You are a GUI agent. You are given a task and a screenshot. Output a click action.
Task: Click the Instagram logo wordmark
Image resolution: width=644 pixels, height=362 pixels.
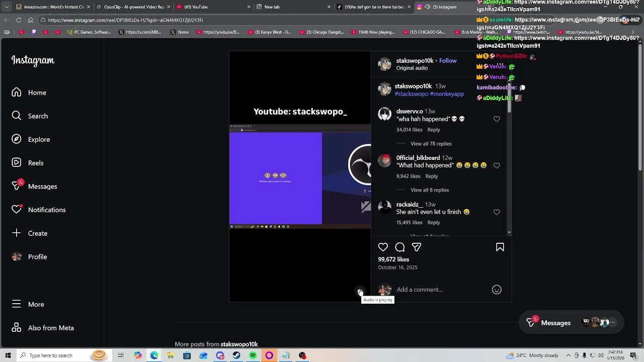click(x=33, y=61)
